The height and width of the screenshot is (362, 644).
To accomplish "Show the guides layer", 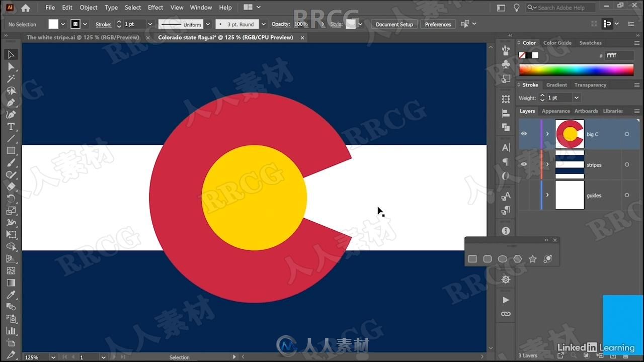I will (x=524, y=195).
